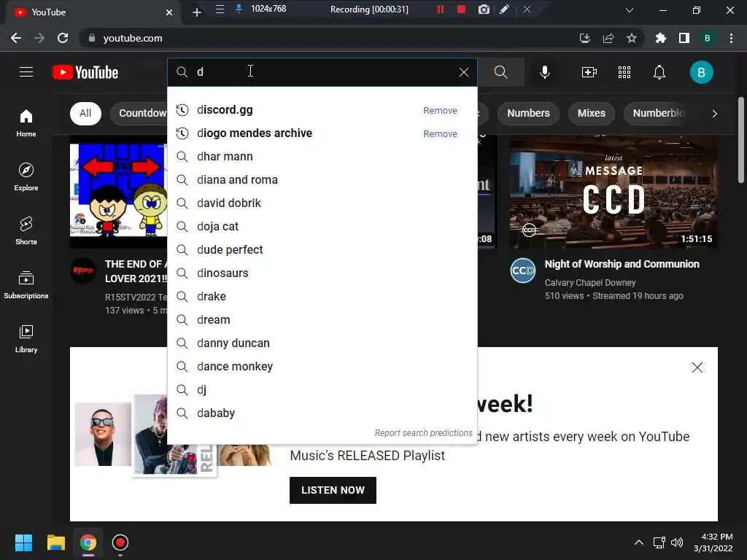Go to Home in the sidebar
This screenshot has height=560, width=747.
(x=26, y=122)
